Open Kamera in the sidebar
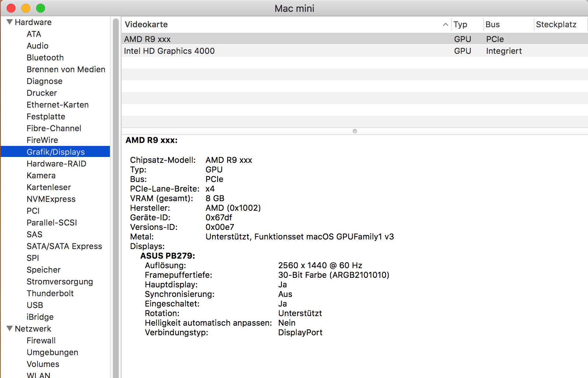588x378 pixels. (41, 175)
